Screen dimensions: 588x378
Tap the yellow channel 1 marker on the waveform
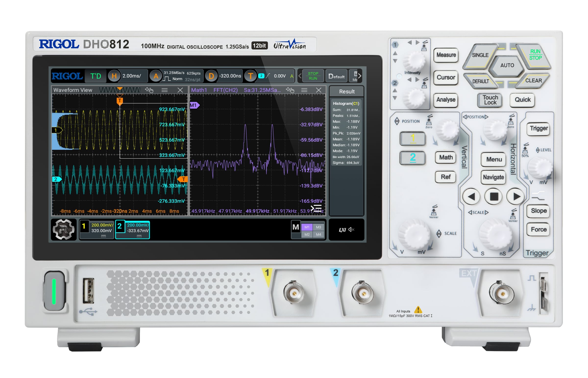click(x=57, y=130)
